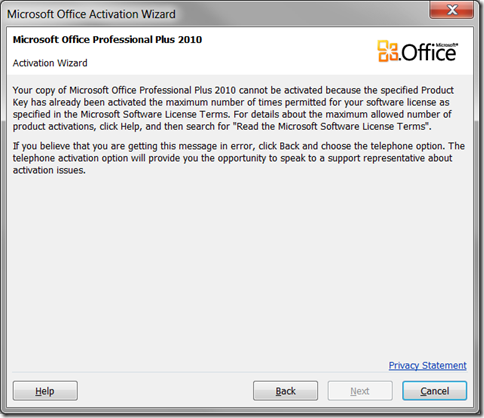This screenshot has width=484, height=418.
Task: Click the empty gray area of the dialog
Action: [240, 267]
